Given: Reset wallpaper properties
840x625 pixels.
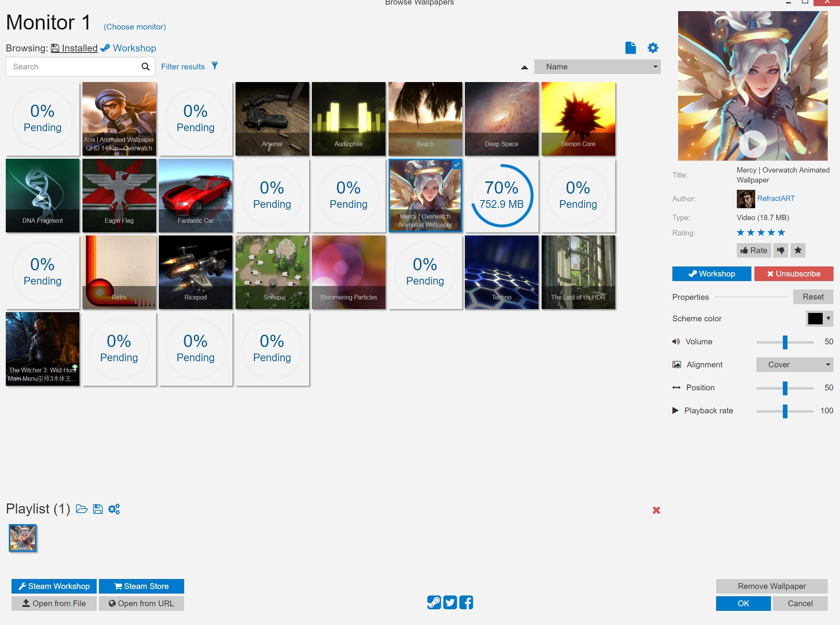Looking at the screenshot, I should [x=813, y=297].
